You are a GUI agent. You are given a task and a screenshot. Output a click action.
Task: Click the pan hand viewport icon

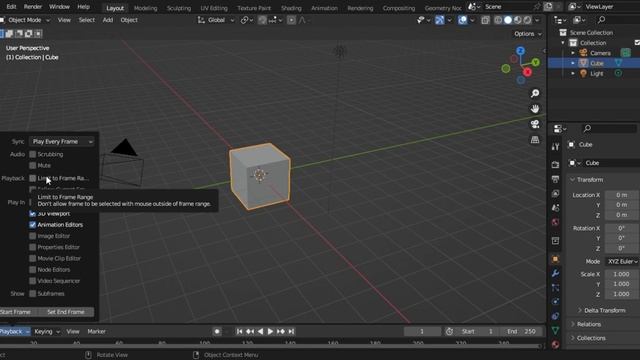535,109
